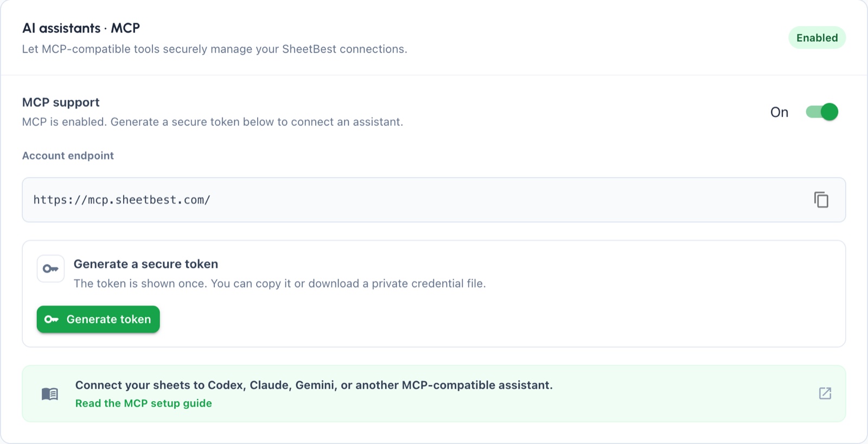Click the Enabled status badge
The height and width of the screenshot is (444, 868).
point(817,38)
